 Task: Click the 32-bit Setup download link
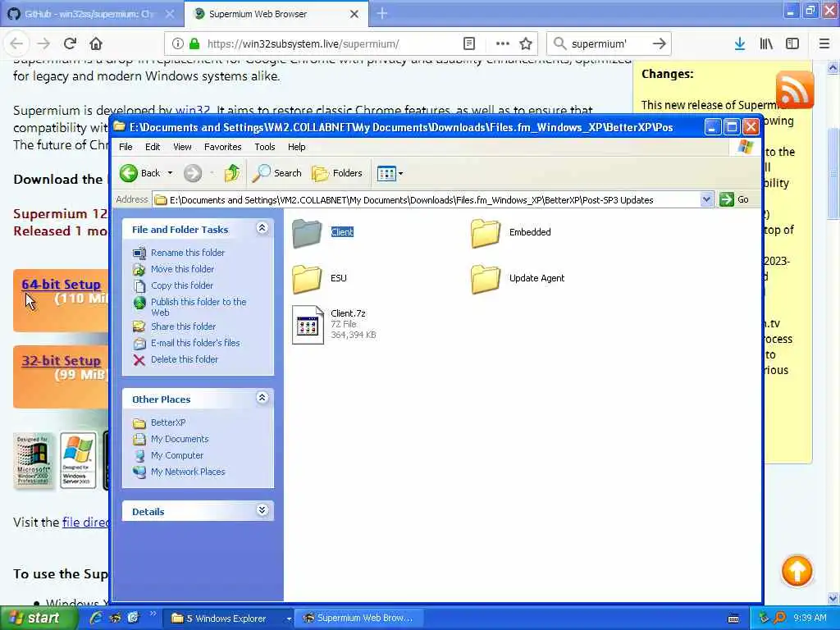tap(61, 361)
